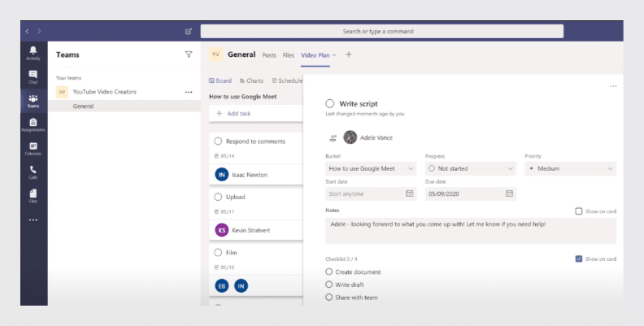This screenshot has height=326, width=644.
Task: Click the new chat compose icon
Action: 189,31
